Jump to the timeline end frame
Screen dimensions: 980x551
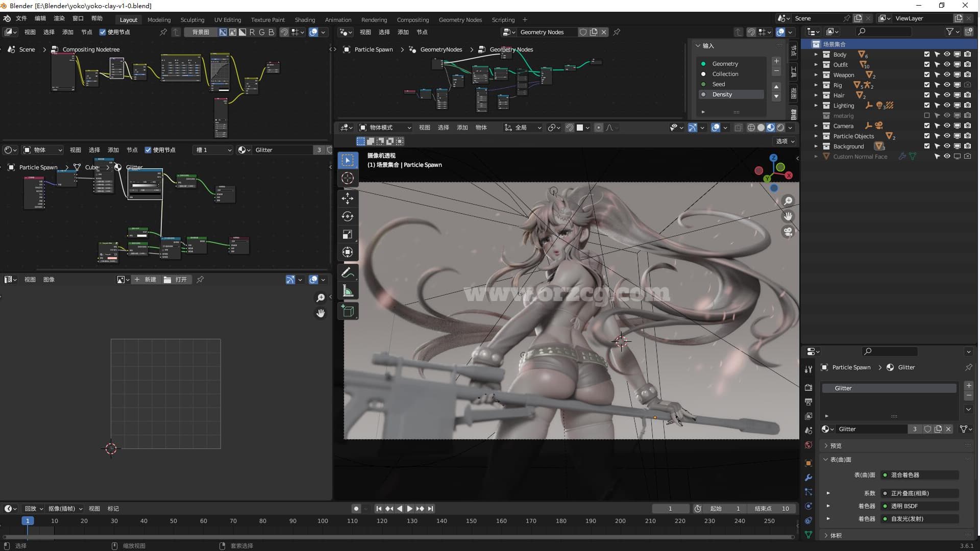tap(430, 509)
